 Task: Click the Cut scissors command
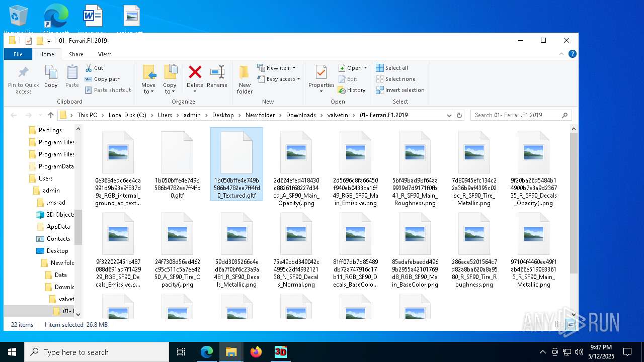coord(94,68)
